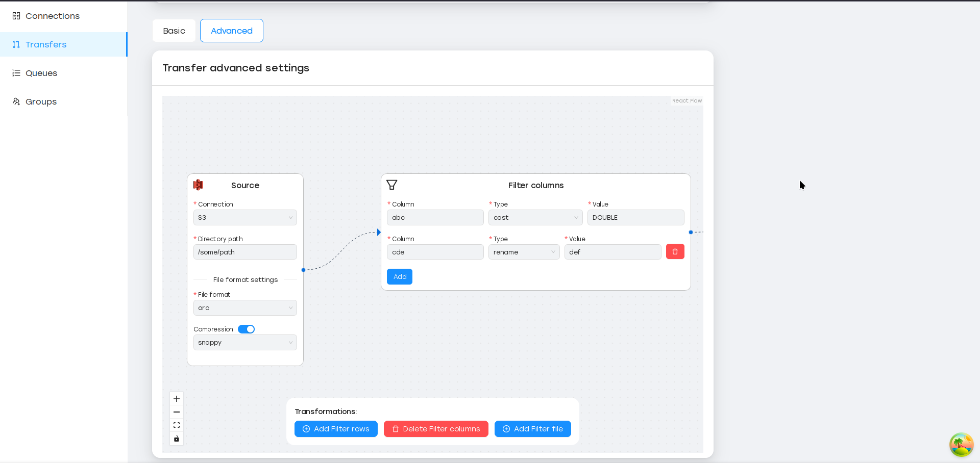Click the Directory path input field

(x=245, y=252)
